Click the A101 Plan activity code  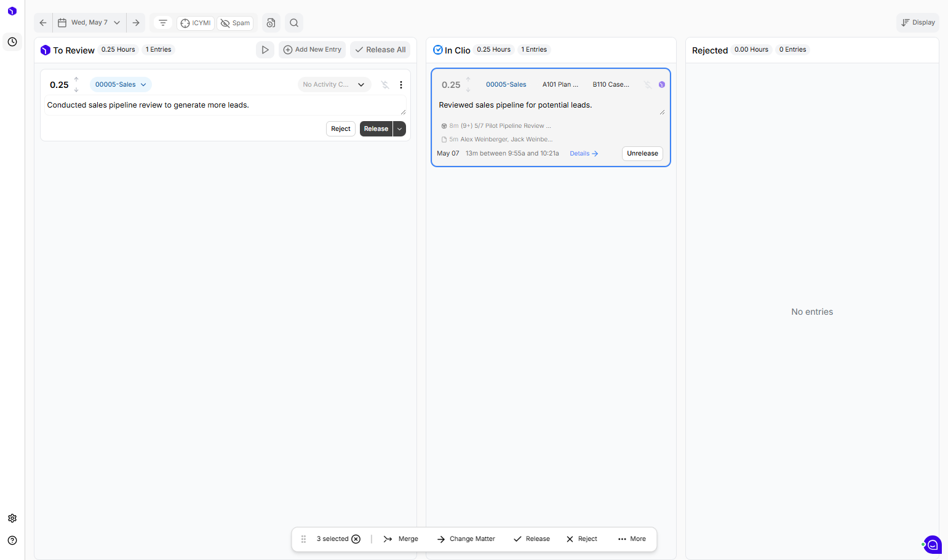coord(560,85)
